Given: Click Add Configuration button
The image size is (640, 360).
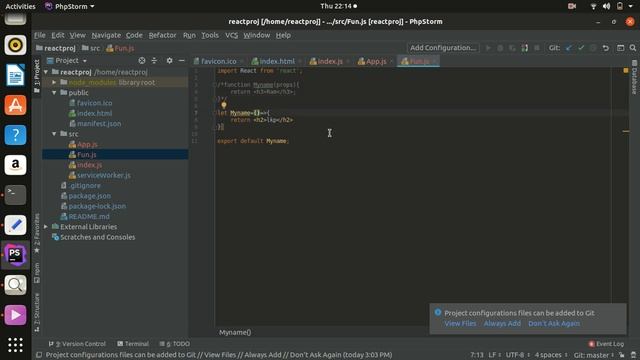Looking at the screenshot, I should 443,48.
